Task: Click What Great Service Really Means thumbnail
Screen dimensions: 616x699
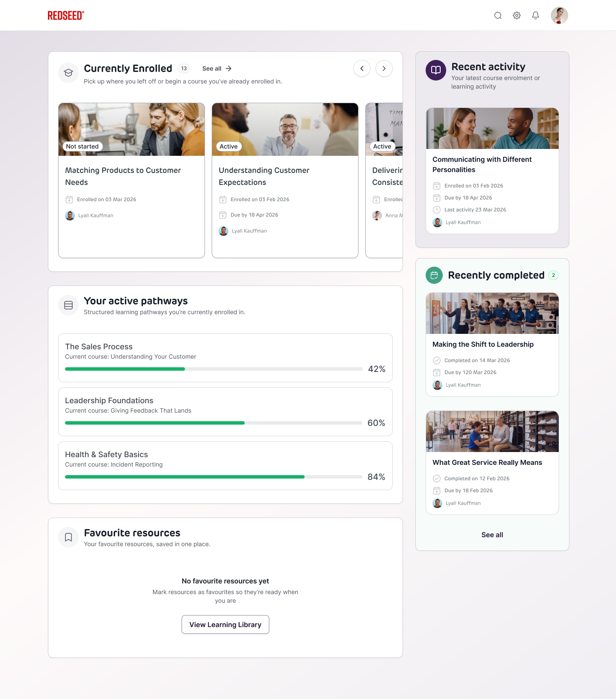Action: pyautogui.click(x=492, y=431)
